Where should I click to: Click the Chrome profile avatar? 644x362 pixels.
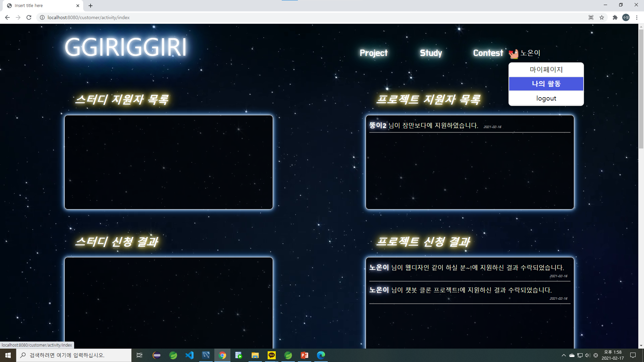pos(626,17)
